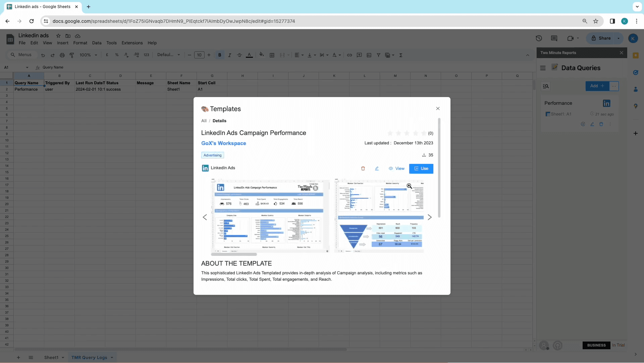Insert a link
This screenshot has height=363, width=644.
point(350,55)
